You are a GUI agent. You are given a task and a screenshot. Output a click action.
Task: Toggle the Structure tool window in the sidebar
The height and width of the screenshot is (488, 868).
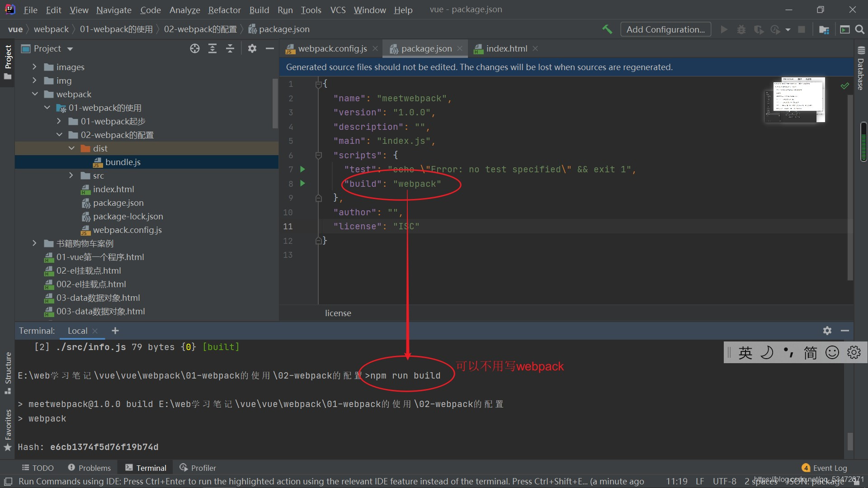pyautogui.click(x=8, y=373)
